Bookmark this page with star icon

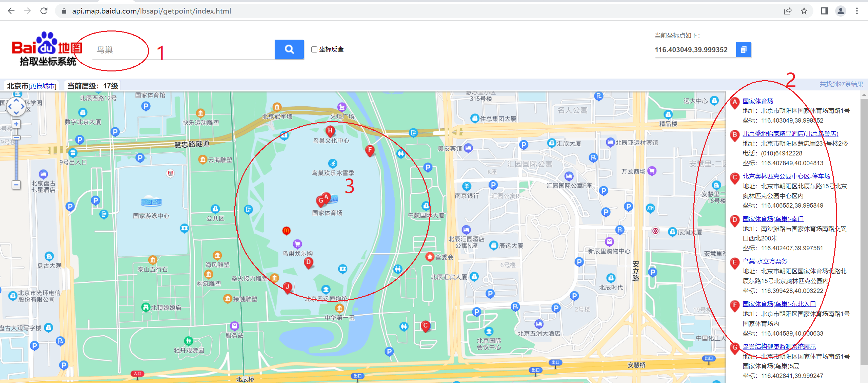[804, 11]
